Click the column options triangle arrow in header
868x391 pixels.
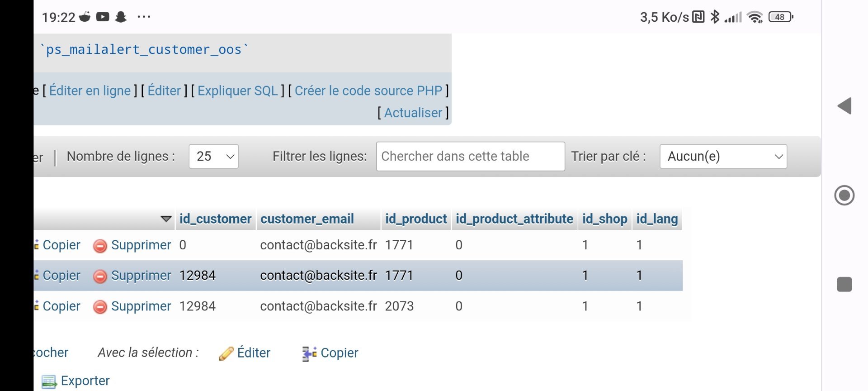(x=166, y=219)
